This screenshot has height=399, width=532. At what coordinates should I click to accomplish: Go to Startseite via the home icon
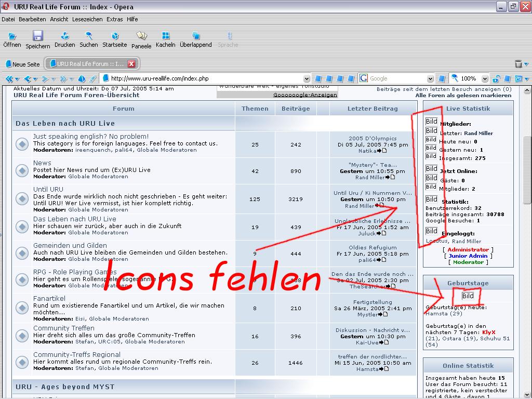click(115, 36)
